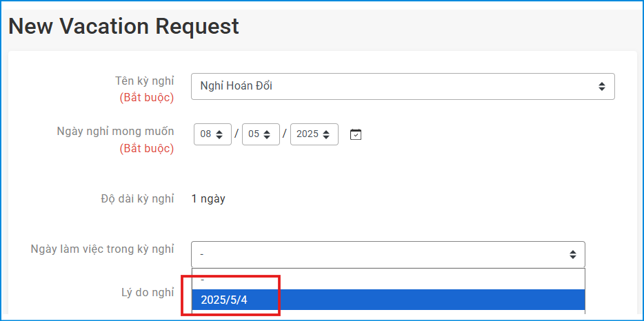Click the up-down arrows beside year 2025
The image size is (644, 321).
[x=326, y=134]
